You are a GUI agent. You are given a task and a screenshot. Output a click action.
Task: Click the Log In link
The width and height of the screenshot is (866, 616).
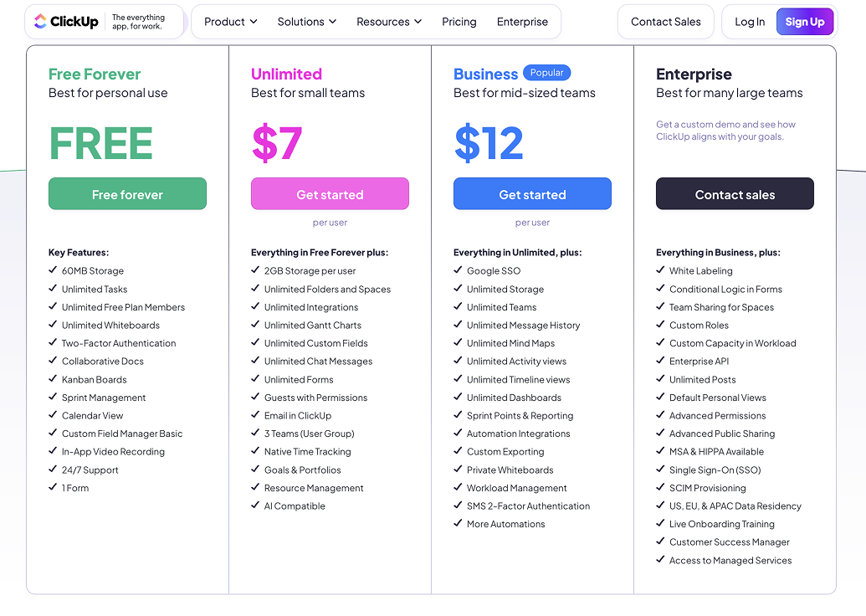pos(750,22)
